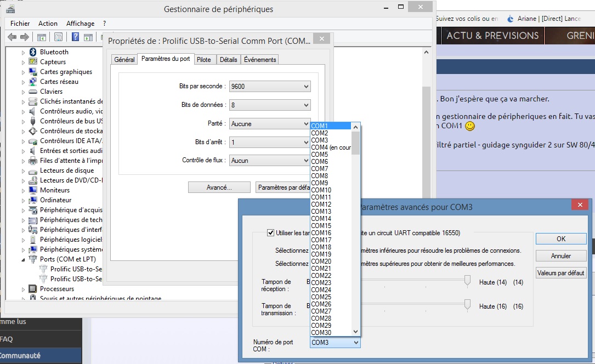
Task: Select the Cartes graphiques icon
Action: point(33,72)
